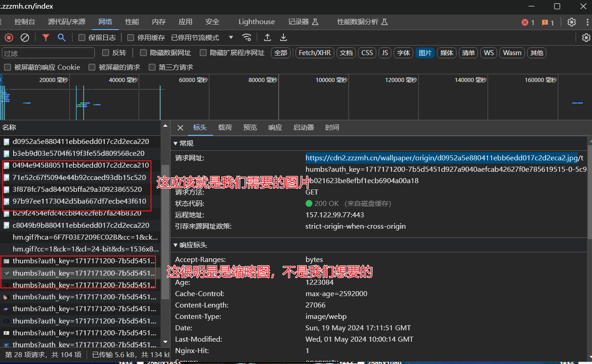Enable 隐藏数据网址 checkbox
This screenshot has width=592, height=364.
[x=143, y=53]
